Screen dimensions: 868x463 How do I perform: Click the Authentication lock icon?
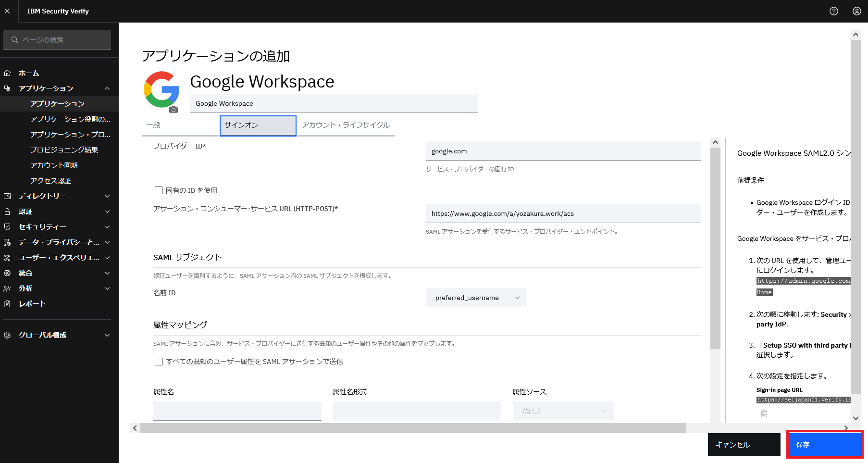(7, 212)
